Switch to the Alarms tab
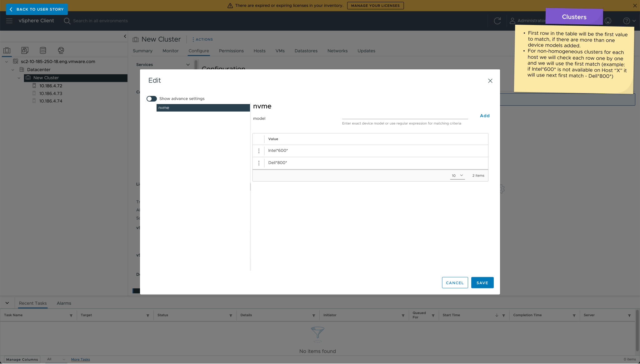This screenshot has width=640, height=364. [64, 303]
